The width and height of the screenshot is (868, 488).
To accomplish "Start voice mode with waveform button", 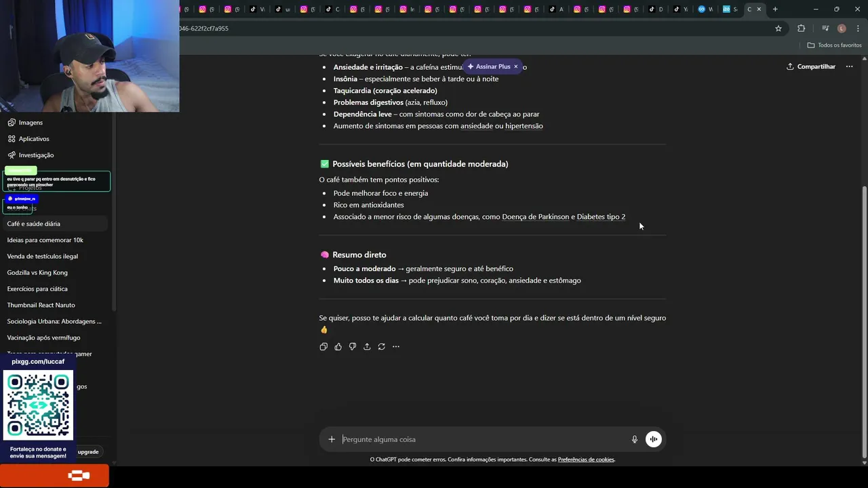I will [x=653, y=439].
